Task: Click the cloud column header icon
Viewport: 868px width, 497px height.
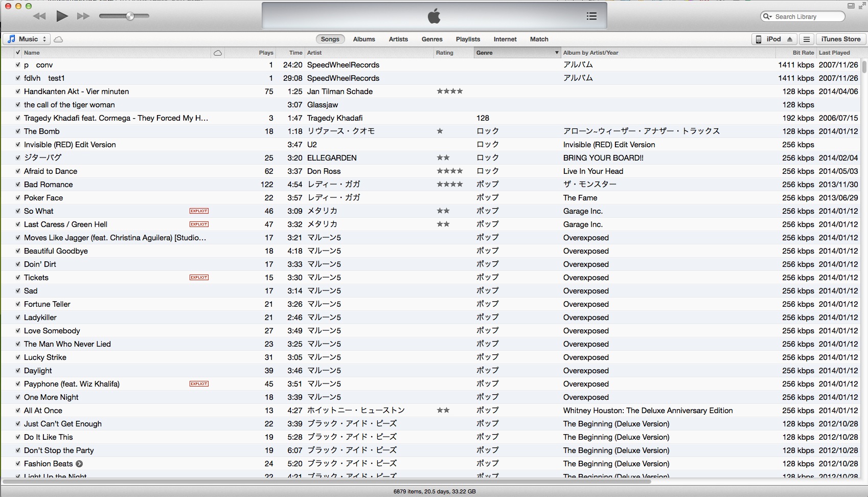Action: click(218, 53)
